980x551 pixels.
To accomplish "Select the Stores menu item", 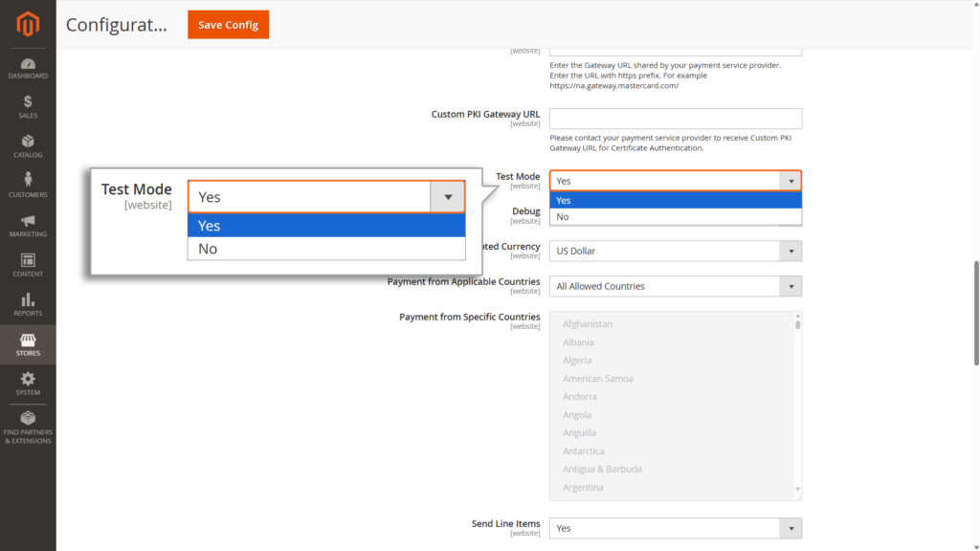I will click(28, 341).
